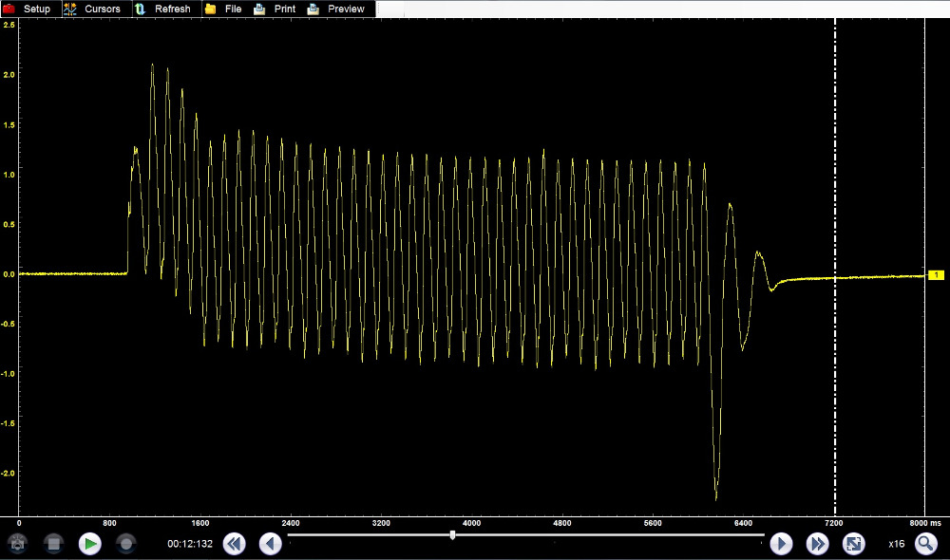Click the Stop button
Screen dimensions: 950x560
pyautogui.click(x=54, y=544)
